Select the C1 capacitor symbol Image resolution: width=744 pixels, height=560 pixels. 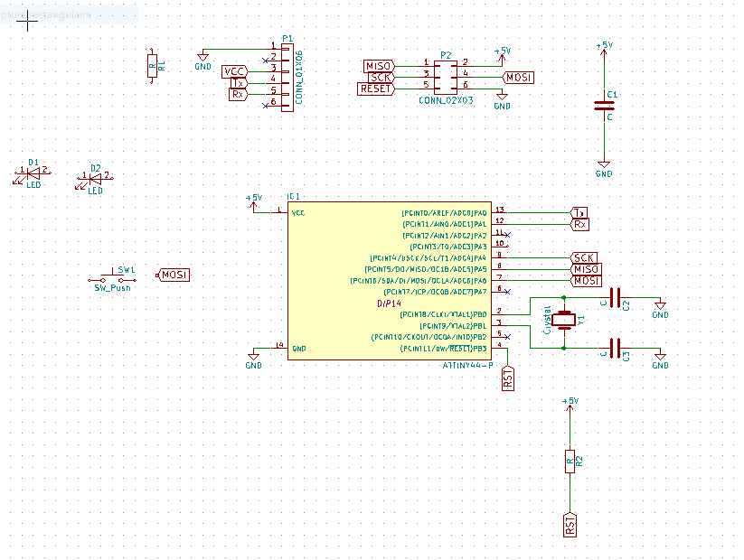pyautogui.click(x=604, y=106)
